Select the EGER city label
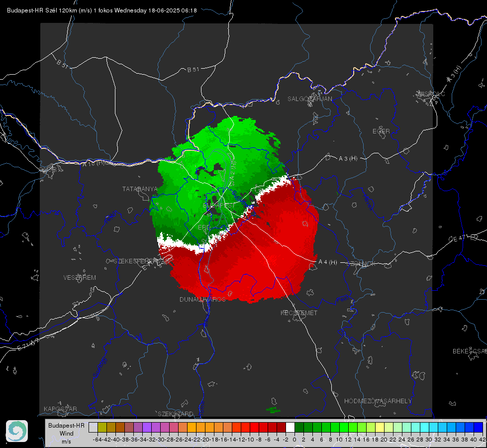 tap(381, 131)
